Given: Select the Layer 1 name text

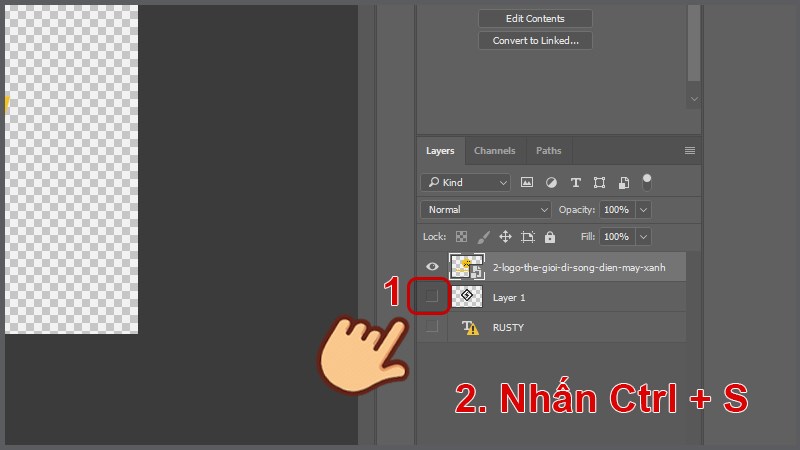Looking at the screenshot, I should pos(509,297).
